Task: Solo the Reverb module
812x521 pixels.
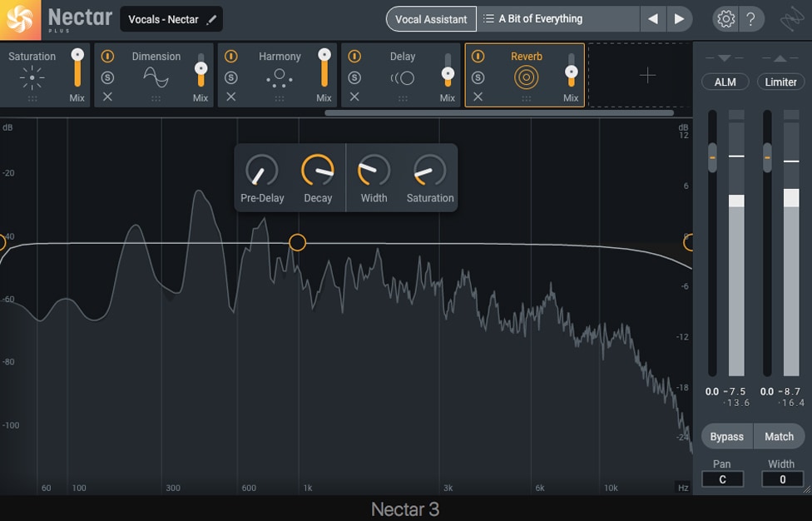Action: [x=478, y=77]
